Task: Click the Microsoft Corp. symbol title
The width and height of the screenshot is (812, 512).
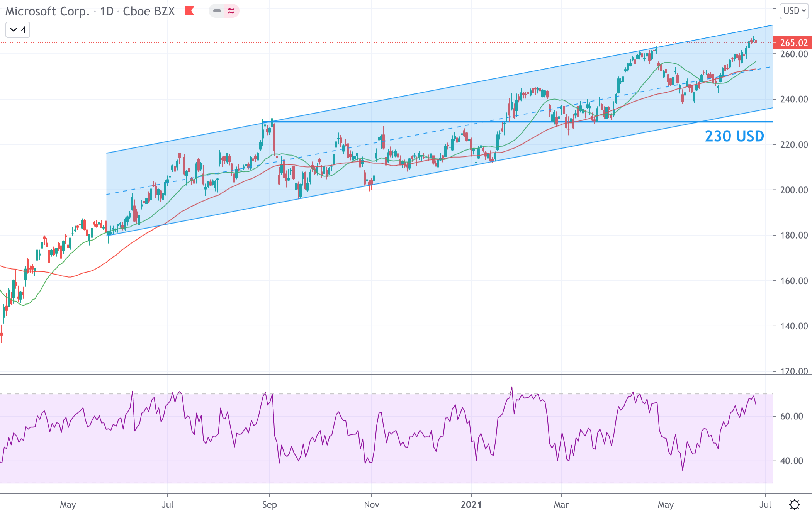Action: point(47,11)
